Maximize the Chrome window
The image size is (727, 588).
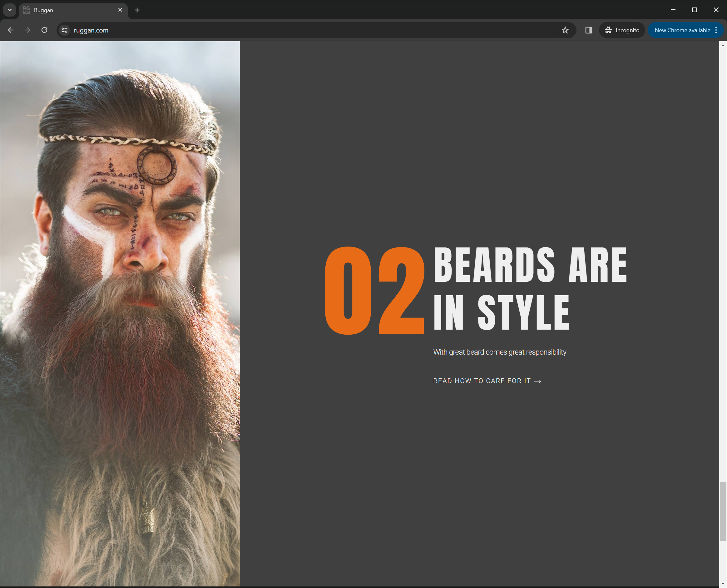695,10
